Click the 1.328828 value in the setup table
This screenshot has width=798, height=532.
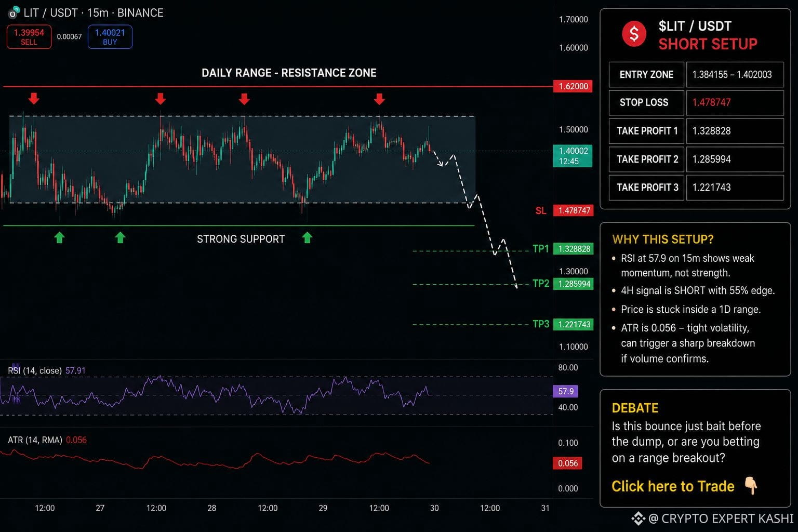(711, 131)
